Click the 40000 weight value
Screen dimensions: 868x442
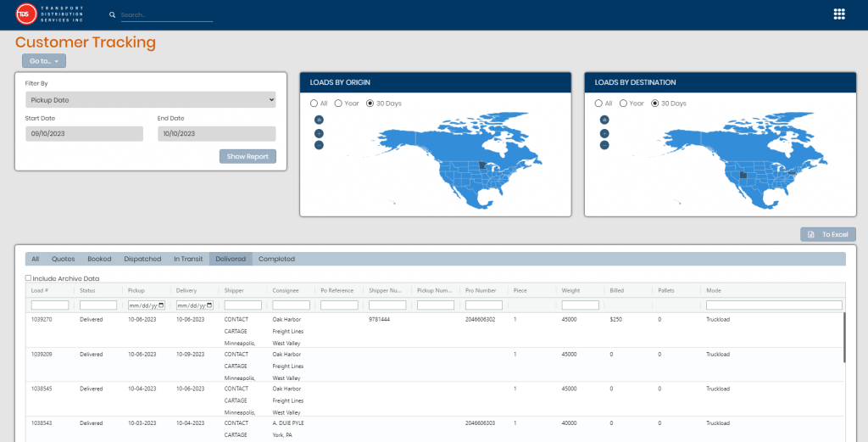tap(570, 423)
